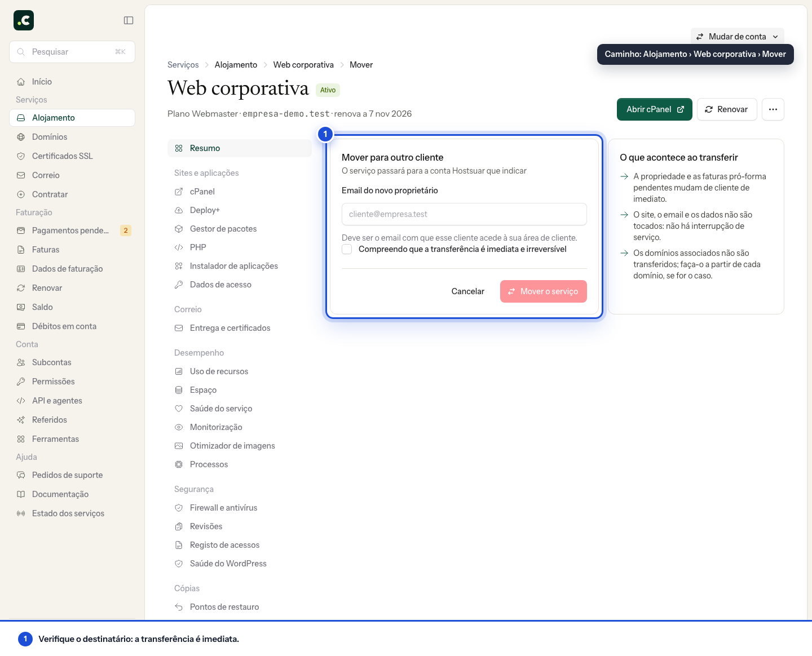This screenshot has width=812, height=656.
Task: Open the Espaço menu item
Action: click(x=240, y=390)
